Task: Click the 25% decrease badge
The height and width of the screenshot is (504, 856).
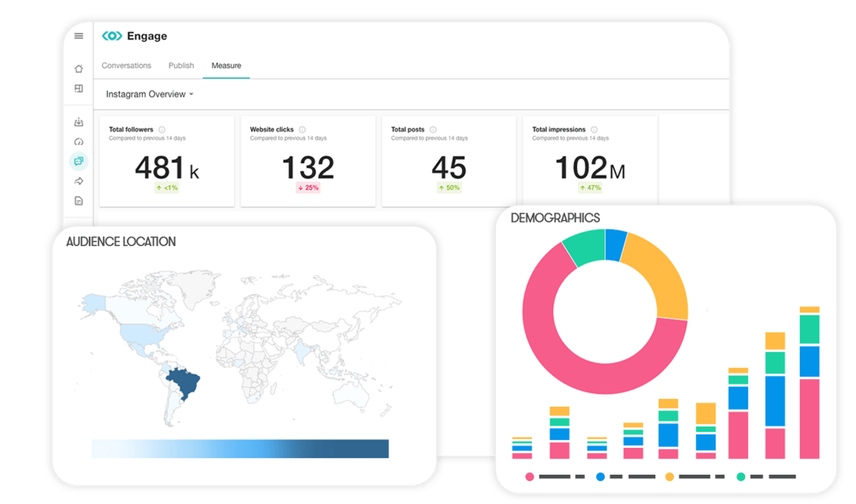Action: 308,188
